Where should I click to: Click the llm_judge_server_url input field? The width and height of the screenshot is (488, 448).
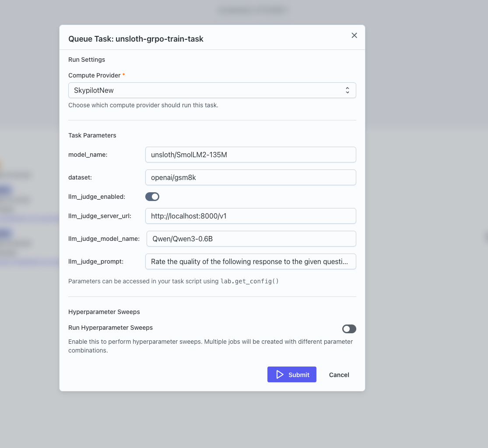(x=250, y=216)
